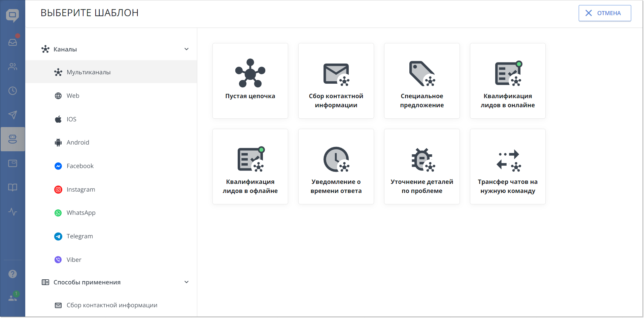Collapse the Каналы section chevron
Screen dimensions: 644x318
(187, 49)
